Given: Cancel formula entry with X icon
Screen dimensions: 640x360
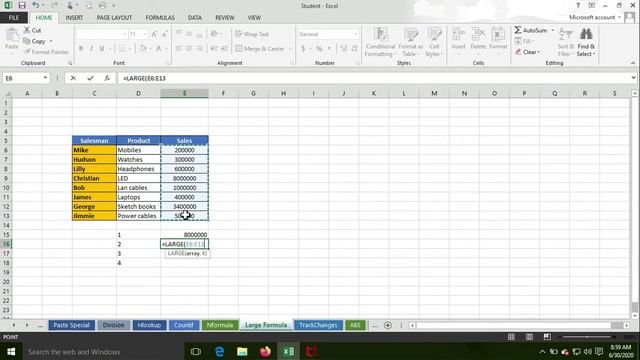Looking at the screenshot, I should (x=73, y=78).
